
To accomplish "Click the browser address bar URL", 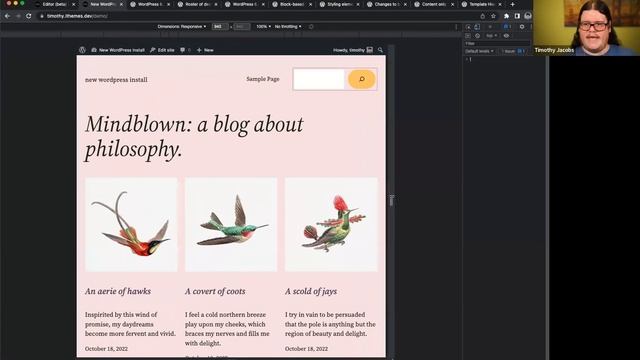I will click(x=77, y=16).
